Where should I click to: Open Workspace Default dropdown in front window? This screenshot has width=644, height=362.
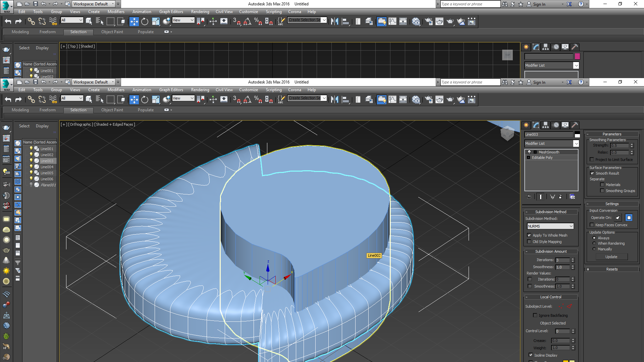(94, 82)
